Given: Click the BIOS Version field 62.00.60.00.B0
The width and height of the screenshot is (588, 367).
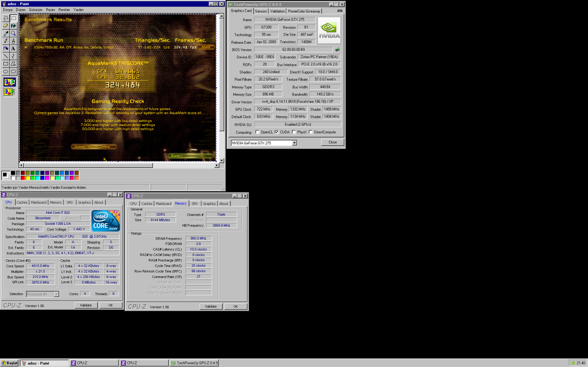Looking at the screenshot, I should click(293, 50).
